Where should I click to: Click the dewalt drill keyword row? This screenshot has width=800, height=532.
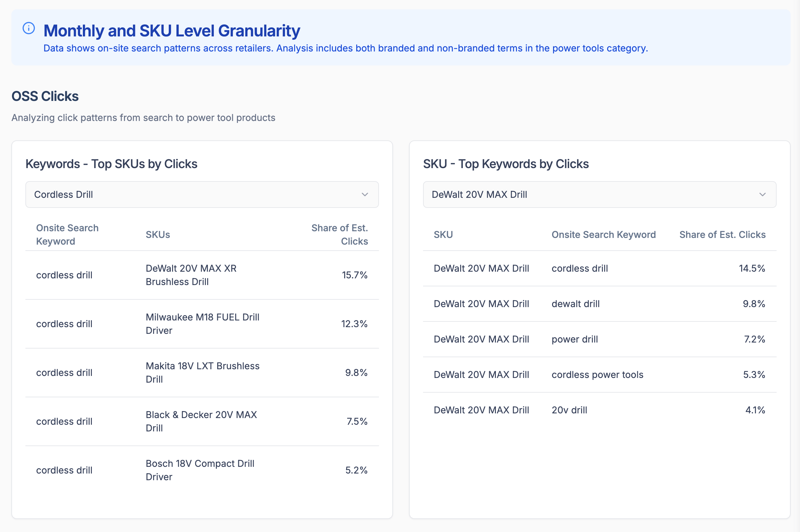coord(575,304)
